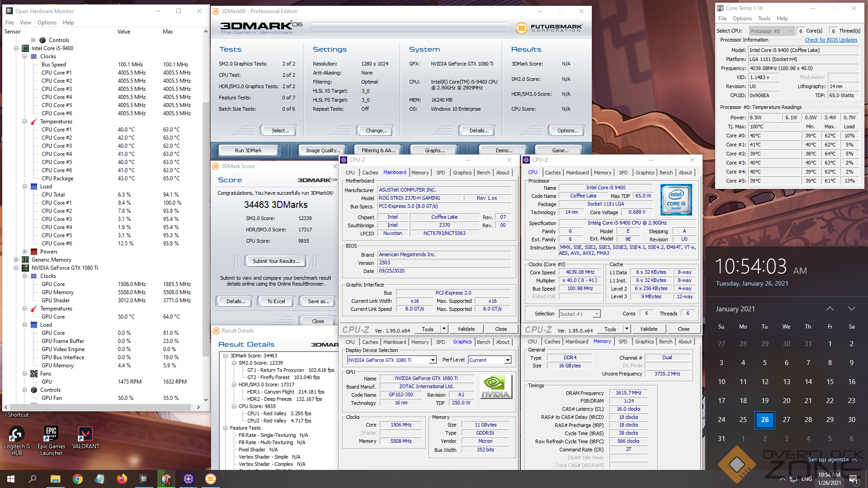868x488 pixels.
Task: Open the Display Device Selection dropdown
Action: pyautogui.click(x=433, y=360)
